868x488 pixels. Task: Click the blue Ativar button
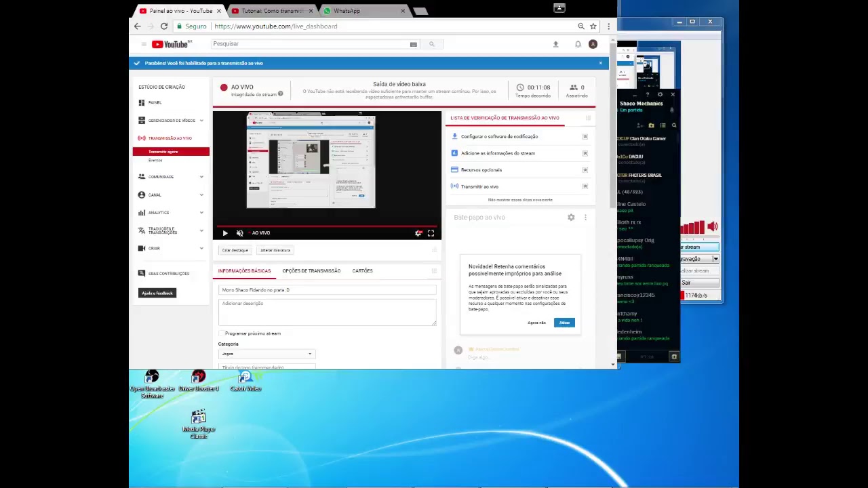(564, 323)
